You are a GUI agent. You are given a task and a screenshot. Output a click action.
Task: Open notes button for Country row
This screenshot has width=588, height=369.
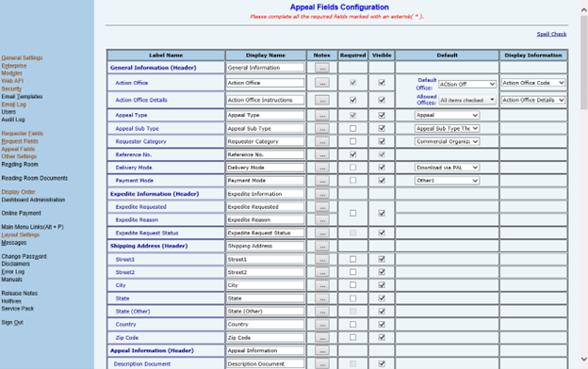(x=322, y=325)
